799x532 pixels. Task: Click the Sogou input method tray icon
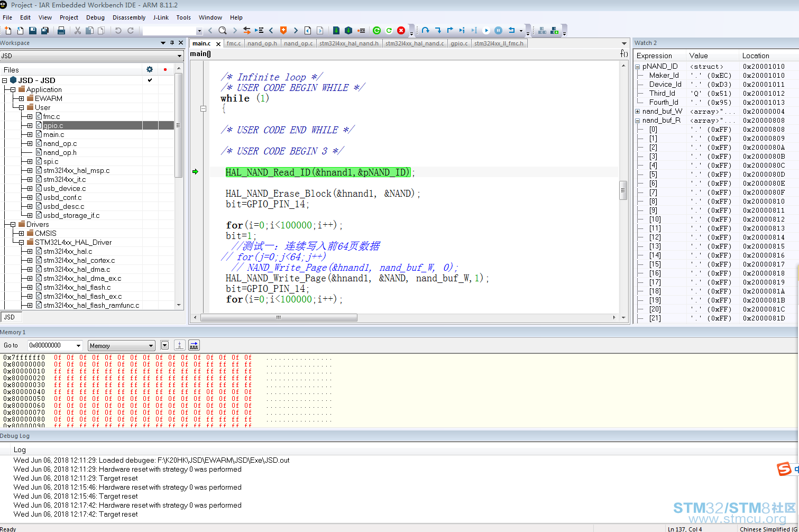784,469
